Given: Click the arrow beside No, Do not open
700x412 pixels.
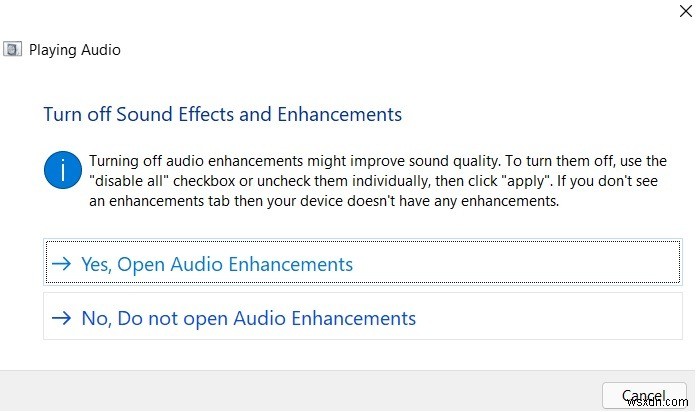Looking at the screenshot, I should pyautogui.click(x=62, y=319).
